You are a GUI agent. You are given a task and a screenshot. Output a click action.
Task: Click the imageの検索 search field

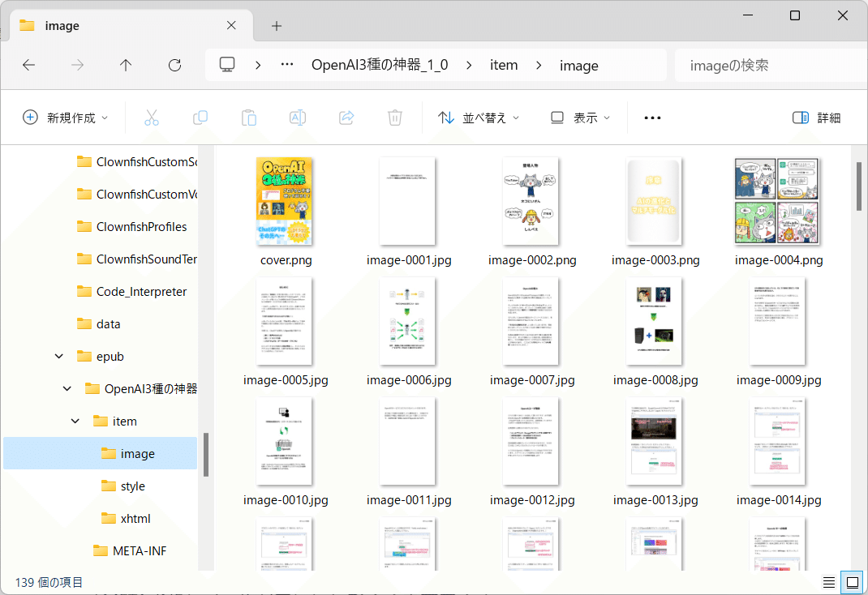pos(770,65)
